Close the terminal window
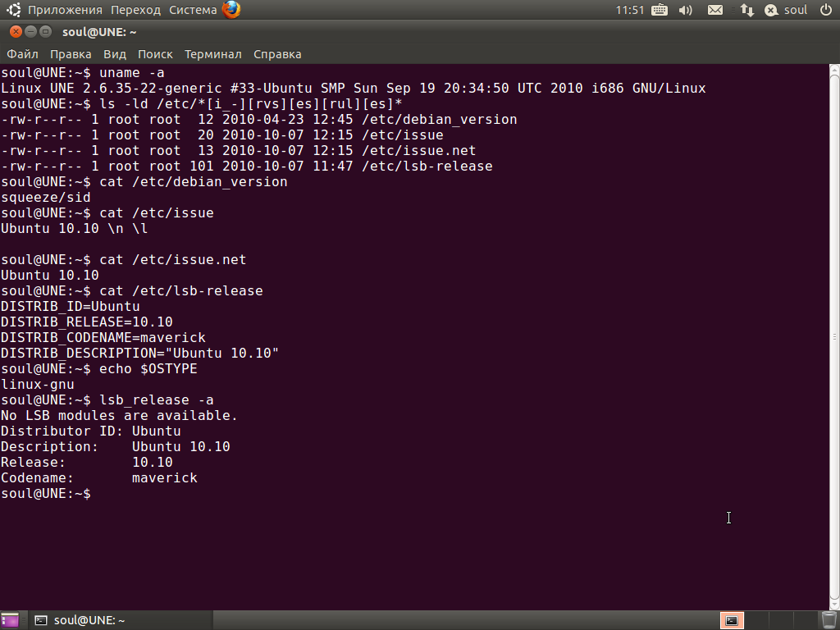The image size is (840, 630). [16, 32]
